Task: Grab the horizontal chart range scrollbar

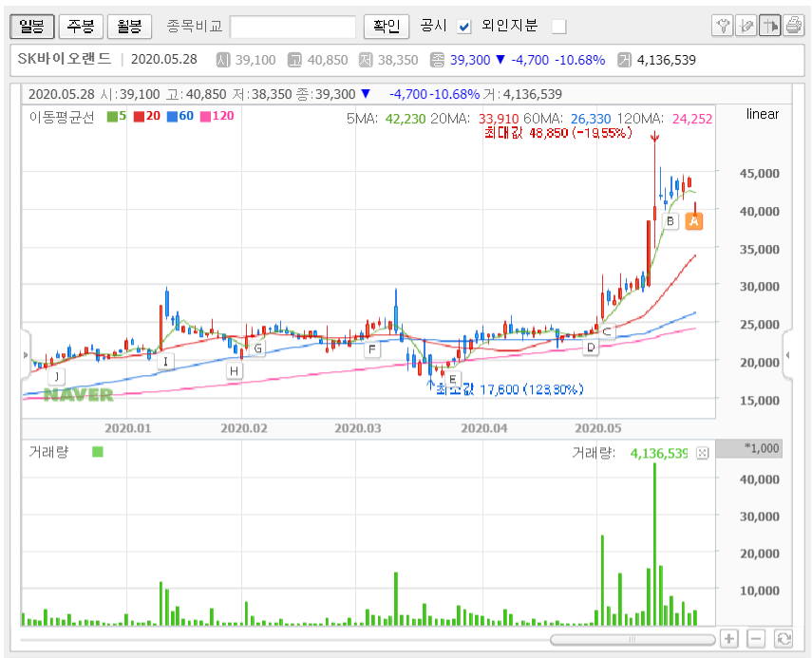Action: coord(633,640)
